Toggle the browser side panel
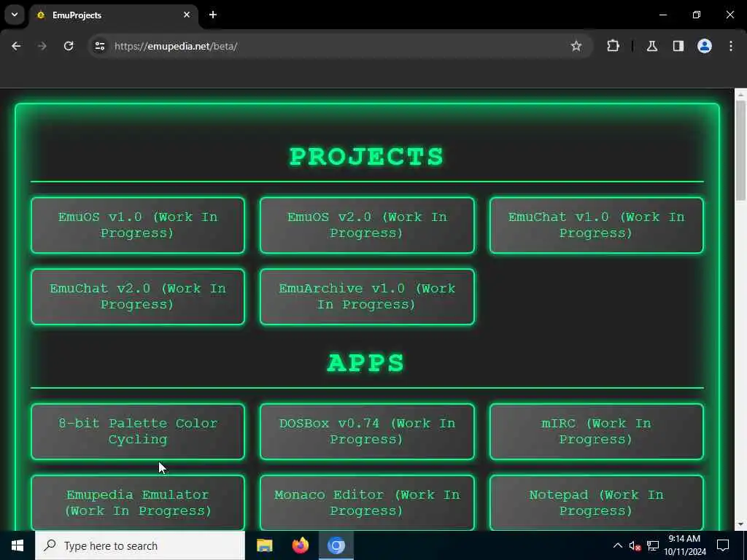 pos(678,46)
